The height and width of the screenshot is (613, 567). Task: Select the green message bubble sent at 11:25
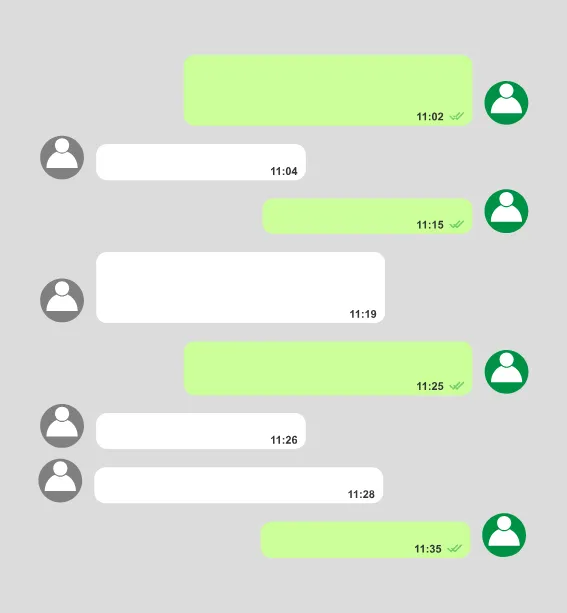coord(328,369)
